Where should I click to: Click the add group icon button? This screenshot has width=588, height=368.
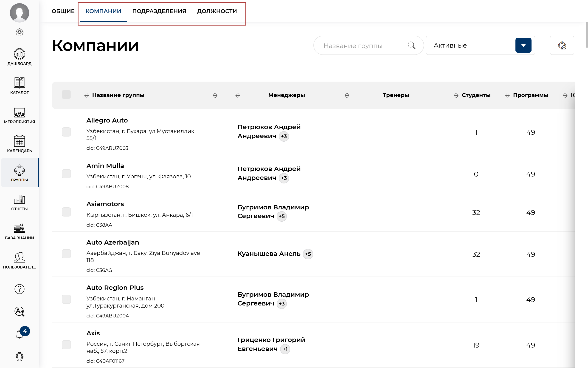562,45
